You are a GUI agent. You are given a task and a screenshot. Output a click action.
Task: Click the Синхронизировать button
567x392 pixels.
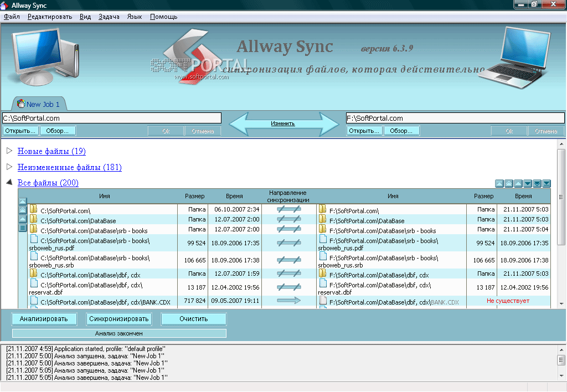(x=119, y=319)
